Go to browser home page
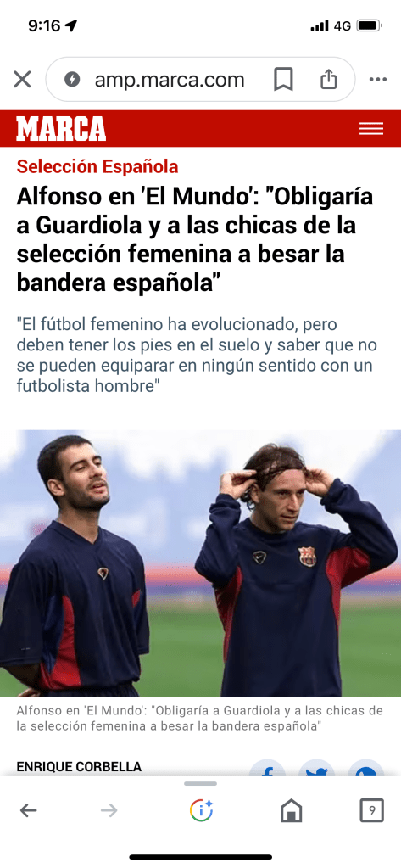The image size is (401, 868). [x=292, y=811]
